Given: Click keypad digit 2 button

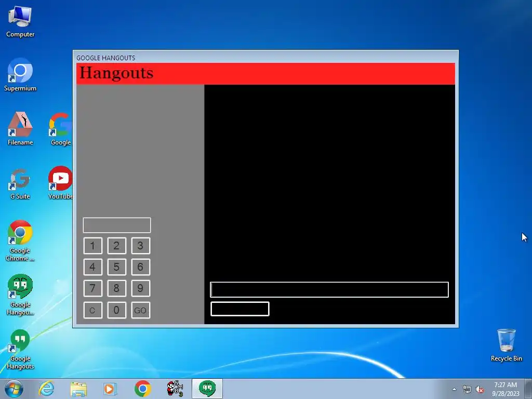Looking at the screenshot, I should tap(117, 246).
